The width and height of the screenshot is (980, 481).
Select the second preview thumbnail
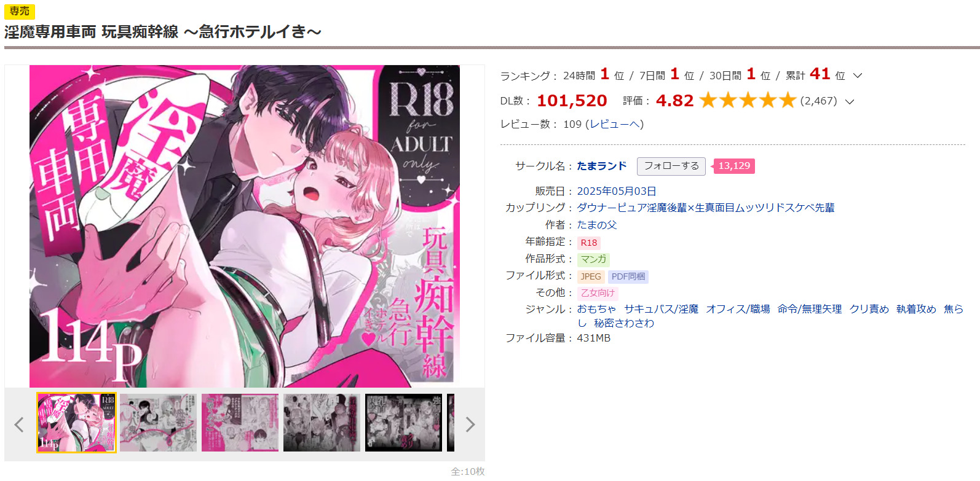tap(158, 423)
